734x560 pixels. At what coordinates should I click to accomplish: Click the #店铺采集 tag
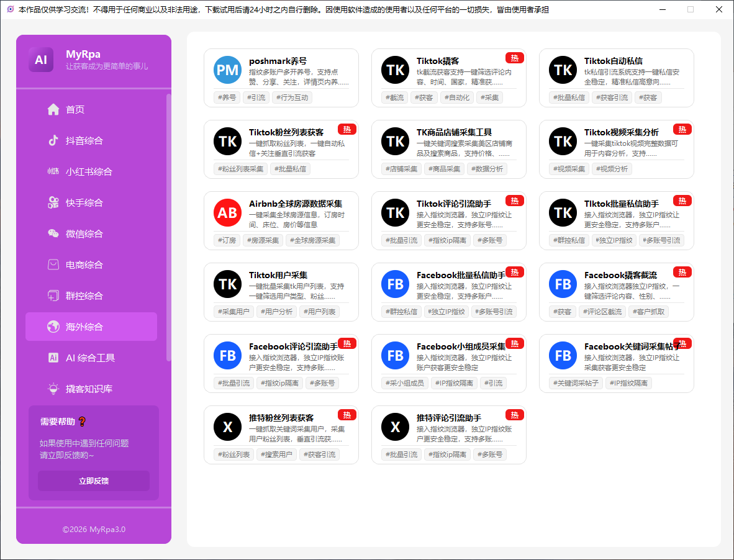click(401, 169)
